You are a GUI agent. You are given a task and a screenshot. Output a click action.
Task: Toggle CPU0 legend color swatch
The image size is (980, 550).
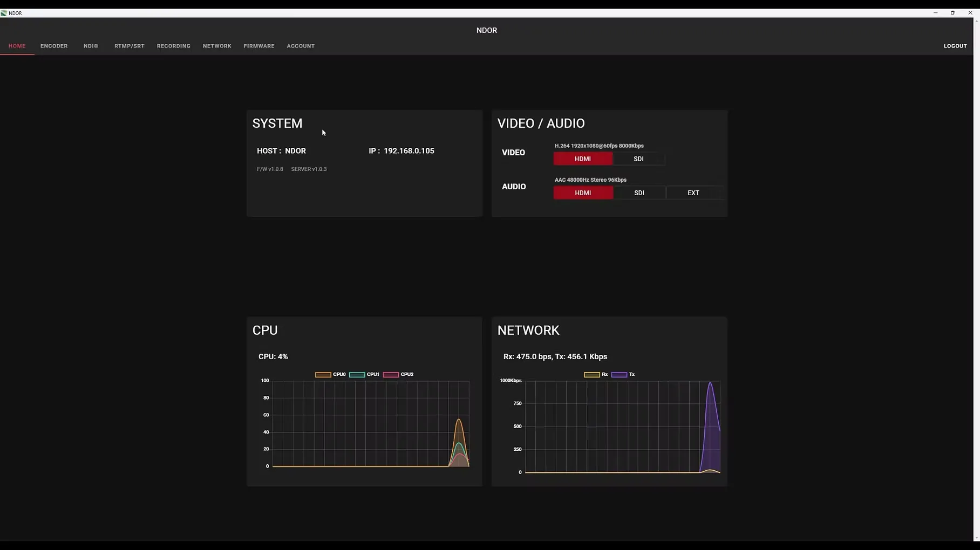(323, 375)
